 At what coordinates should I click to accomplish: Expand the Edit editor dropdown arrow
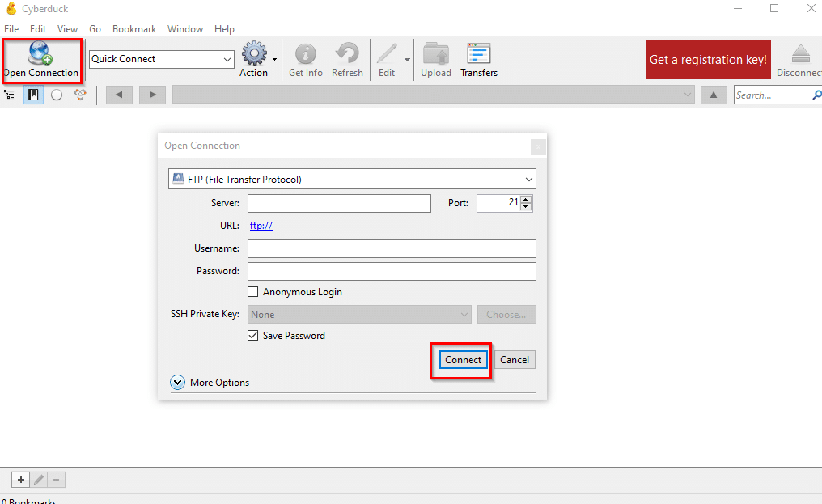[x=407, y=60]
